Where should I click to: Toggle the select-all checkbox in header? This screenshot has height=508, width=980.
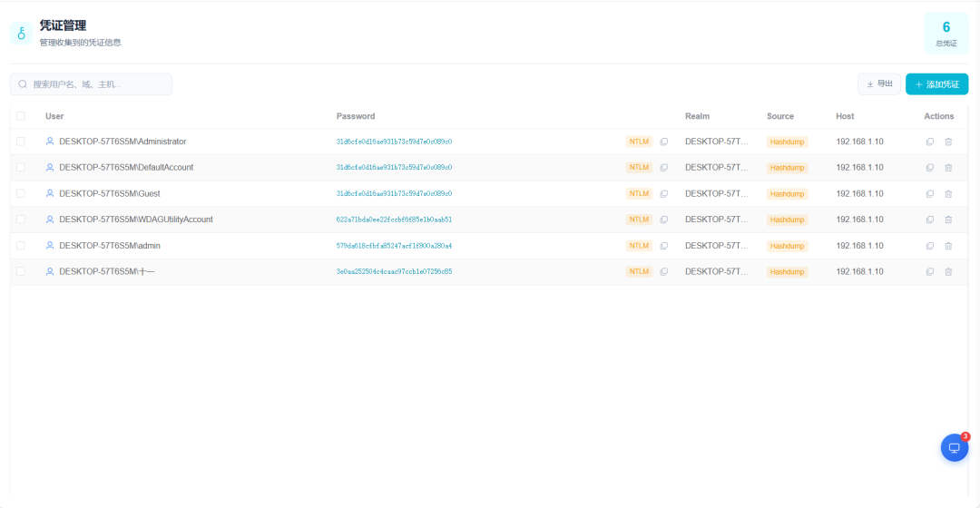click(21, 116)
